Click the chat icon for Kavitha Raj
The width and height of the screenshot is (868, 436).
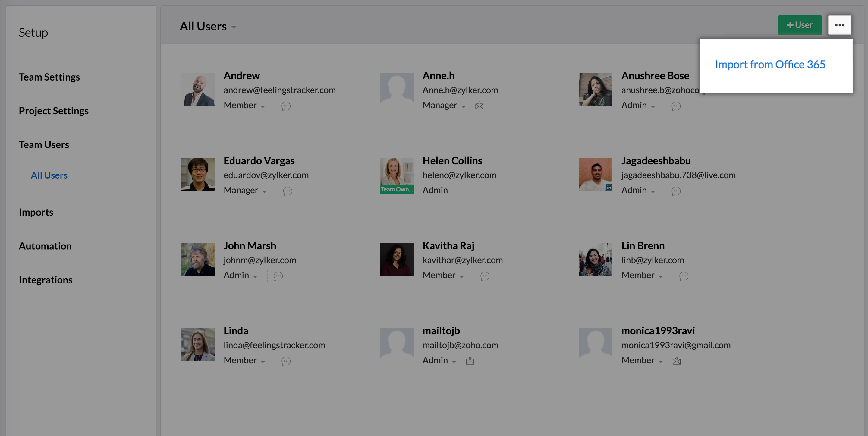click(x=485, y=276)
